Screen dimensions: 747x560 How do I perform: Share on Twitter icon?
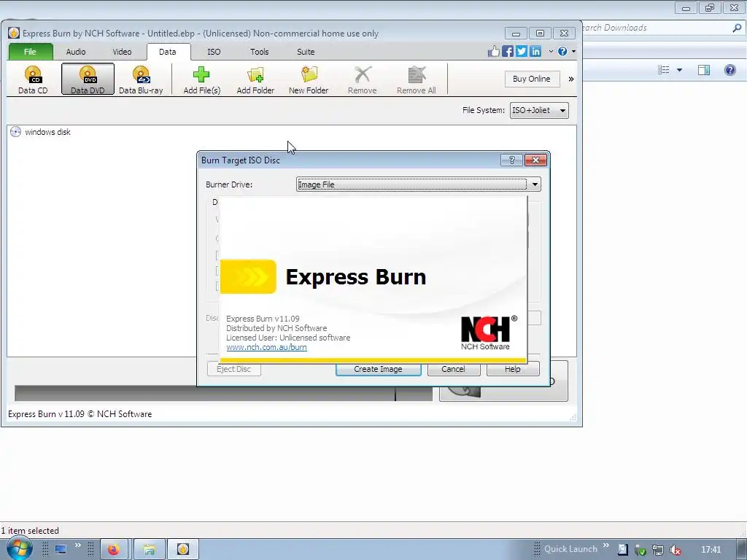click(x=522, y=52)
